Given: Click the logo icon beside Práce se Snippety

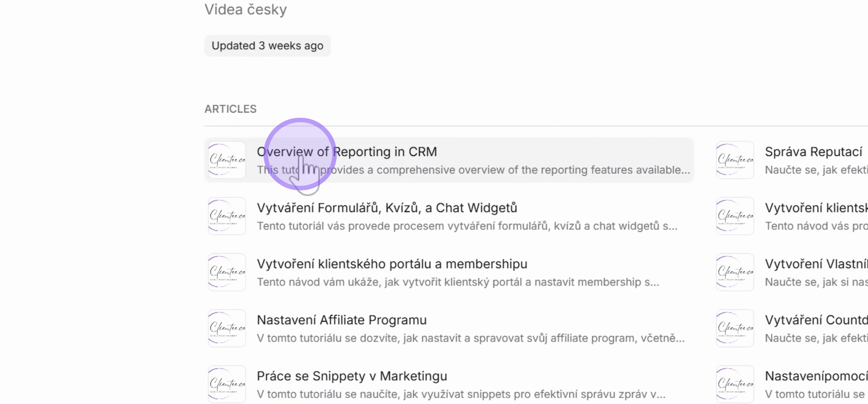Looking at the screenshot, I should (227, 385).
